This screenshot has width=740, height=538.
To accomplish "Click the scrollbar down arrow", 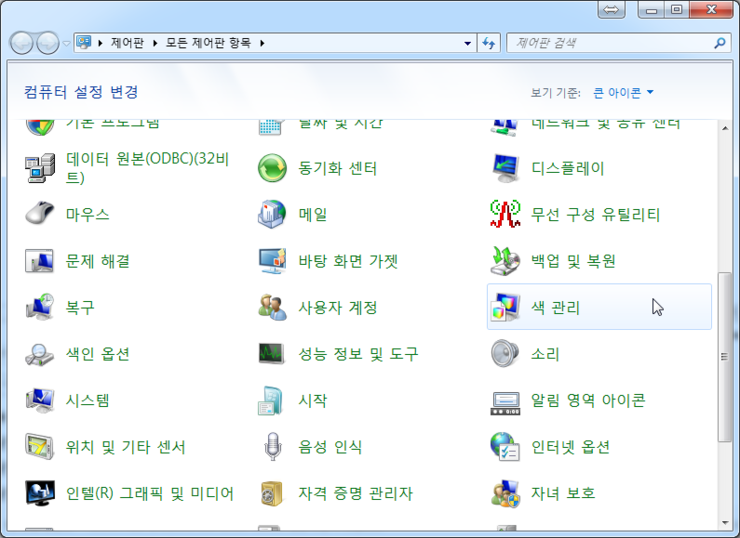I will point(725,522).
